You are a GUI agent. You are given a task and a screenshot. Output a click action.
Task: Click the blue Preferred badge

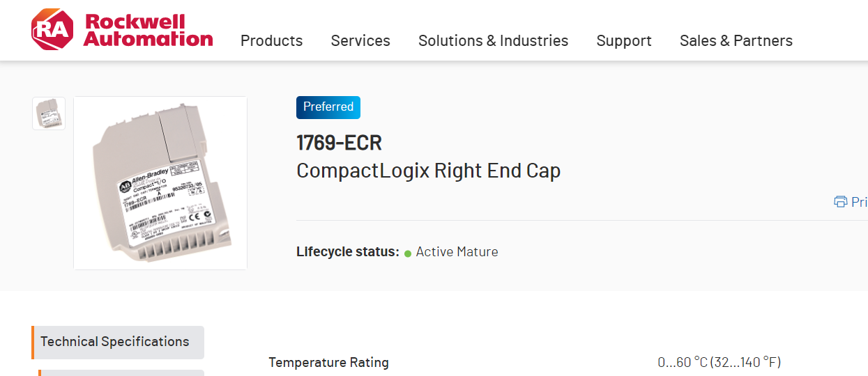[x=328, y=107]
